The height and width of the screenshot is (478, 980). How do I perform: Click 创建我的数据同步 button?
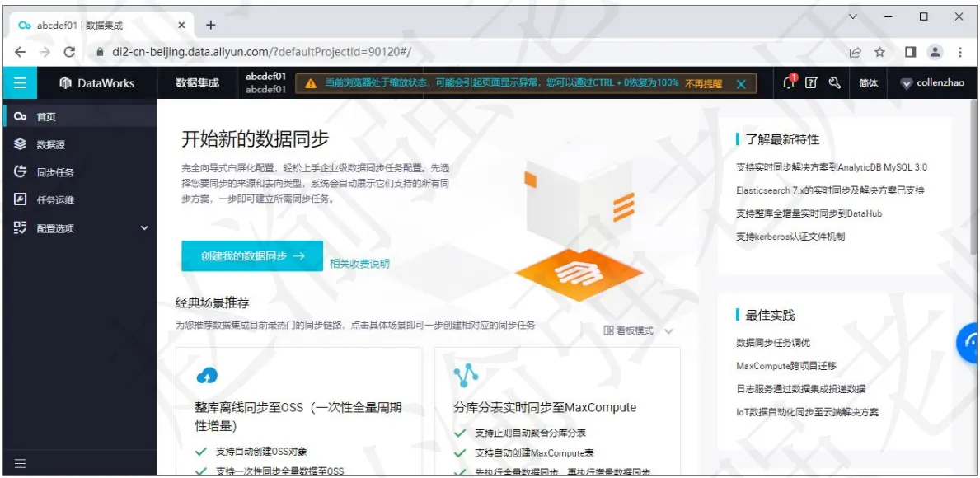252,256
